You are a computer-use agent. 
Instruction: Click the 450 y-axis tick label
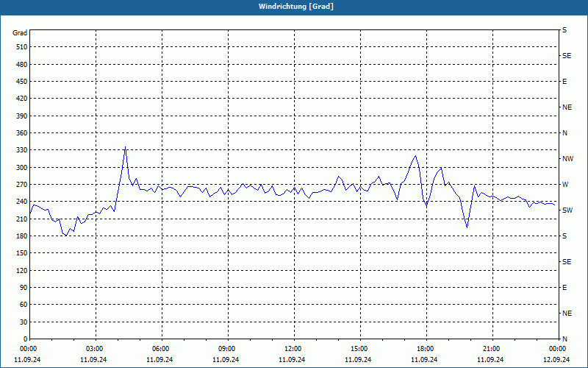tap(22, 82)
